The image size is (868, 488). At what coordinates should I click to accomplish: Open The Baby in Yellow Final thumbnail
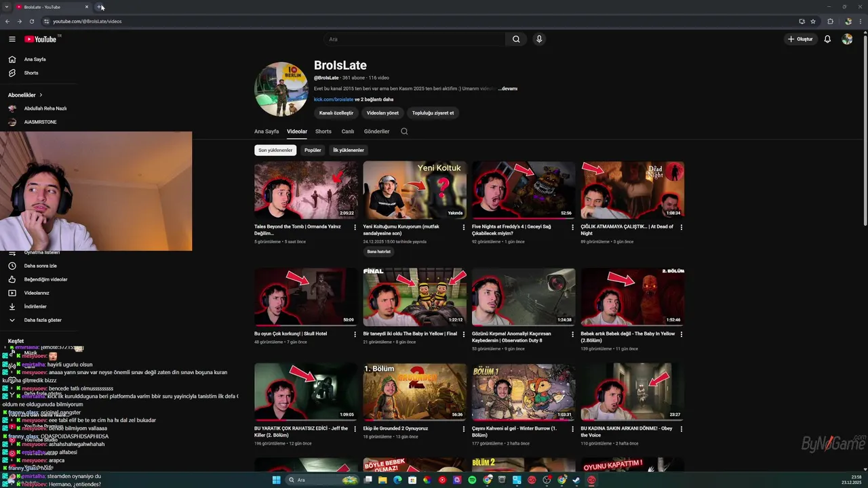(415, 297)
